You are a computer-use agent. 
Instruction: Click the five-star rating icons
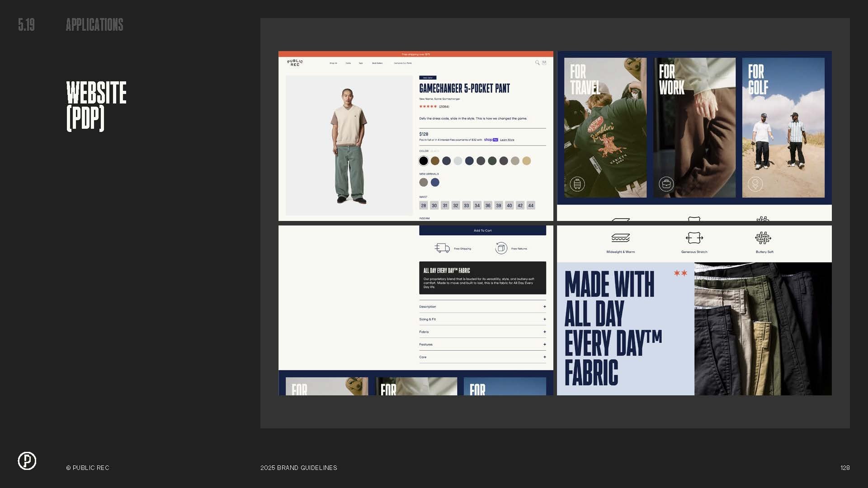pos(428,107)
